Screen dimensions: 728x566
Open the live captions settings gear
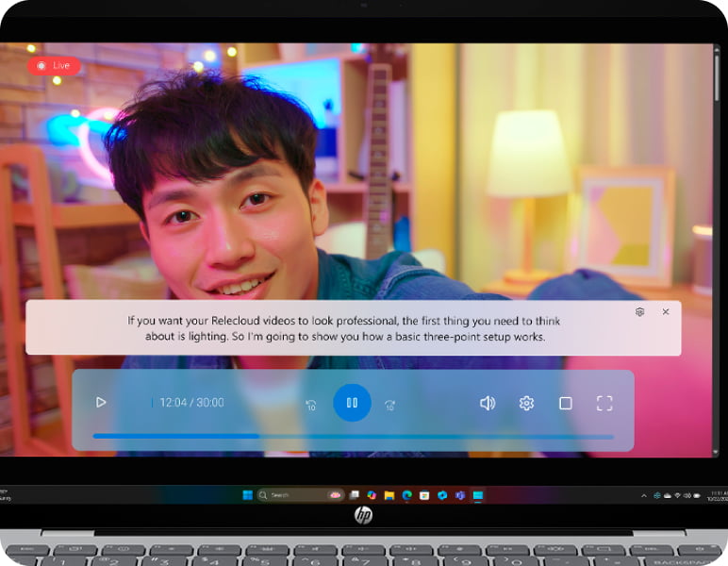pos(639,311)
